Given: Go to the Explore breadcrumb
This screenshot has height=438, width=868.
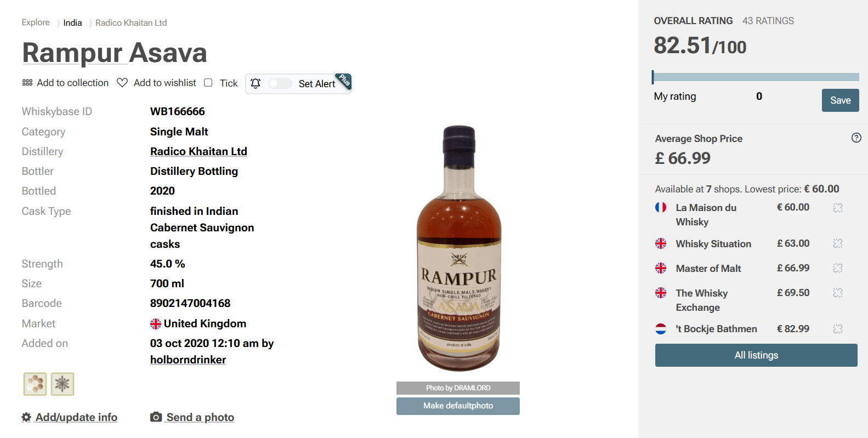Looking at the screenshot, I should [x=36, y=22].
